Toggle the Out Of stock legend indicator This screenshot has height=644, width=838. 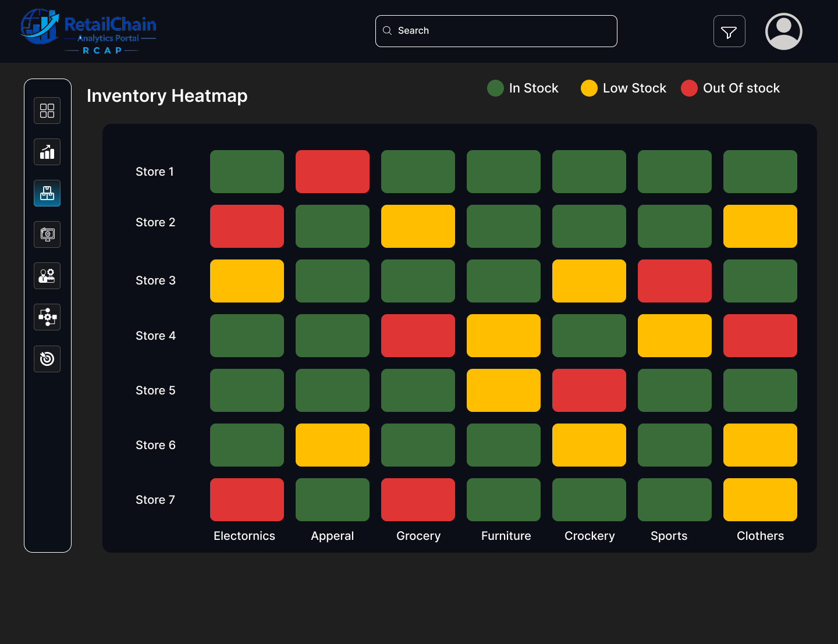pos(690,88)
